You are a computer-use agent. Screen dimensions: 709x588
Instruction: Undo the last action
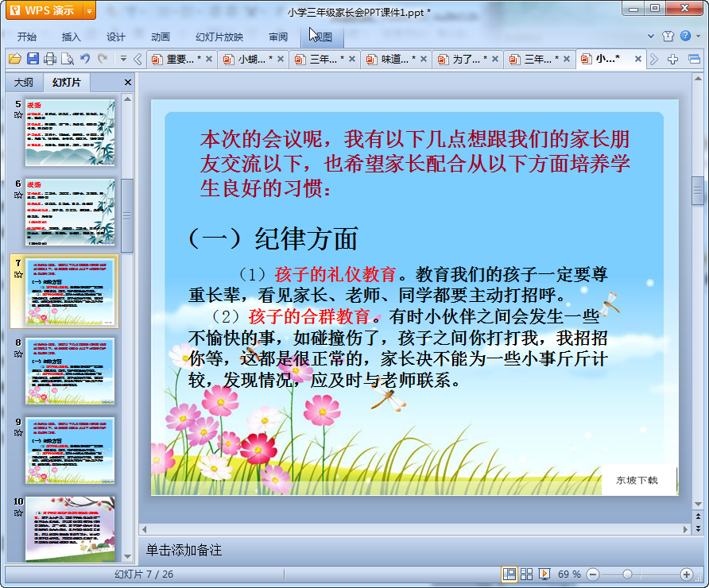pyautogui.click(x=85, y=58)
